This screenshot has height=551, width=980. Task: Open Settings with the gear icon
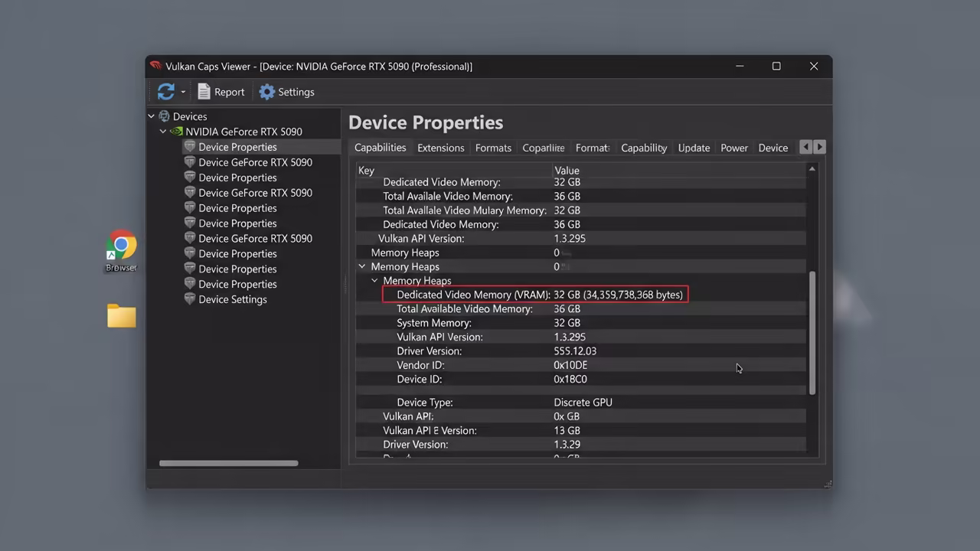point(287,92)
